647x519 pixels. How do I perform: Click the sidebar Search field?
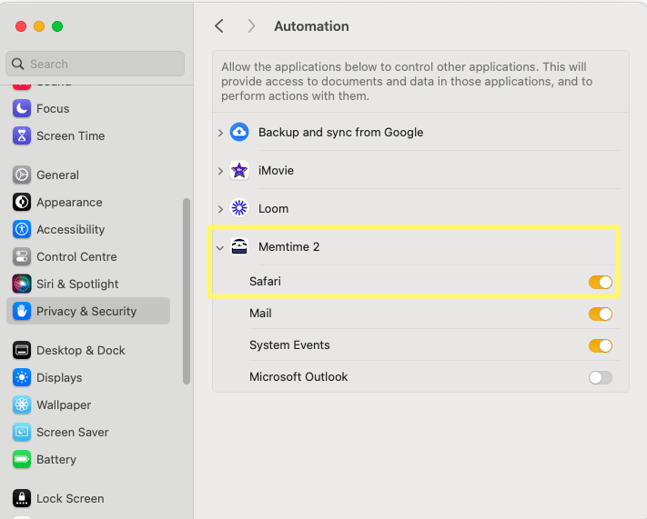pyautogui.click(x=95, y=64)
